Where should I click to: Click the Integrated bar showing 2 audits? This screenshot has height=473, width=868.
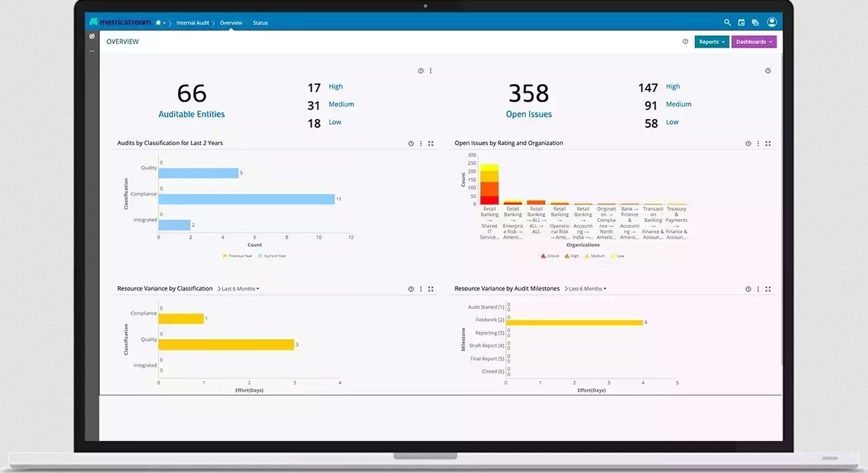[x=174, y=225]
